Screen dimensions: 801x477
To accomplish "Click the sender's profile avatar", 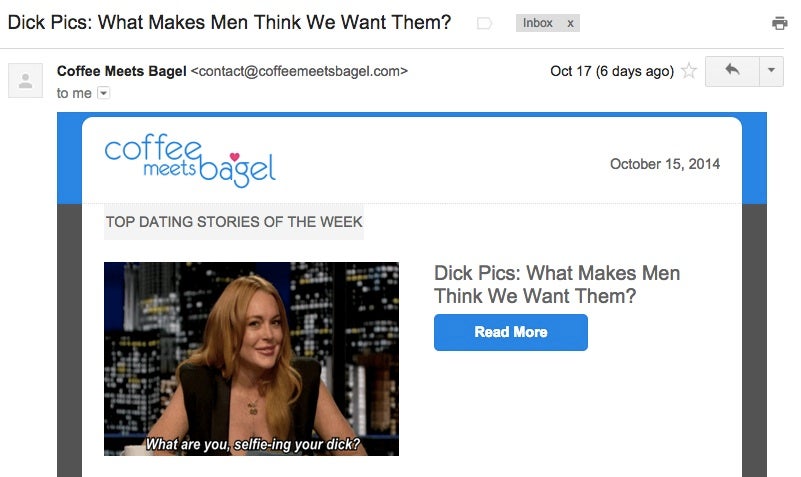I will (25, 80).
